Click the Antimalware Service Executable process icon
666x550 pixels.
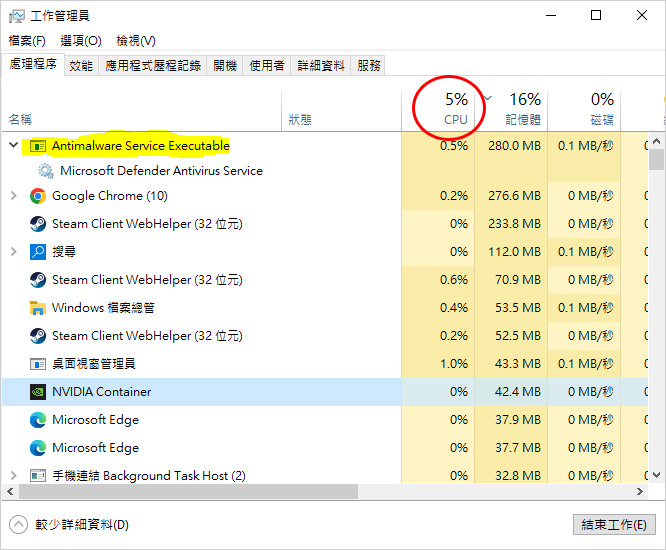[38, 146]
